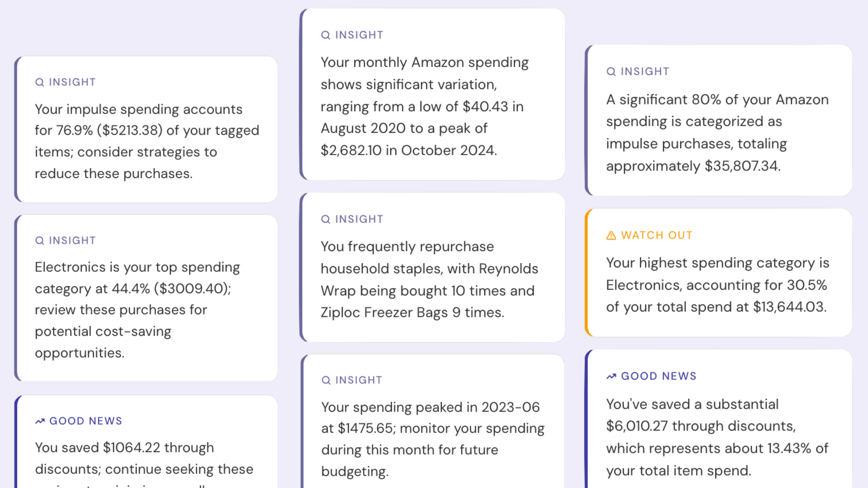Select the Good News heading above $6,010.27 savings
868x488 pixels.
click(658, 376)
